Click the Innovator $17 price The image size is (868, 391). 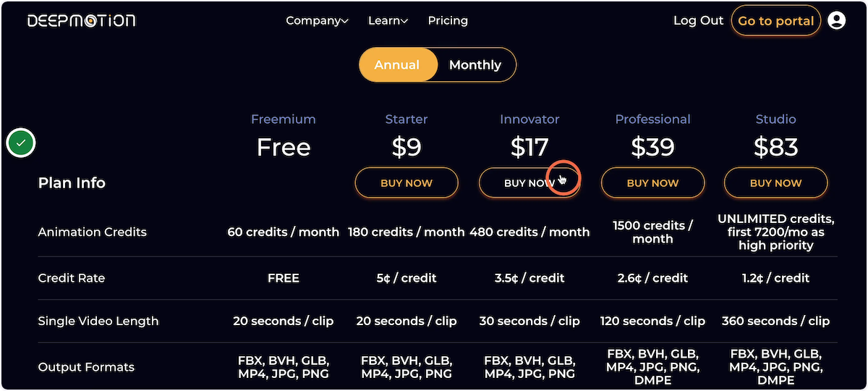tap(529, 148)
